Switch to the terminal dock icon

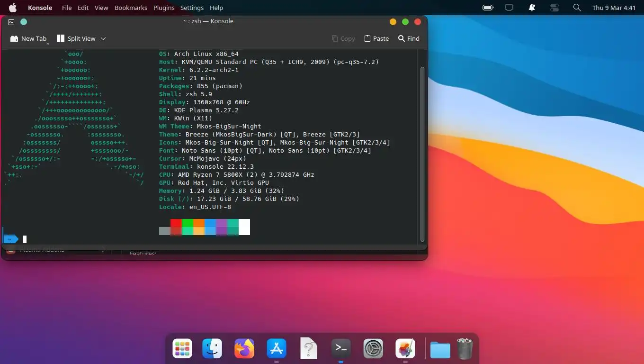(341, 349)
